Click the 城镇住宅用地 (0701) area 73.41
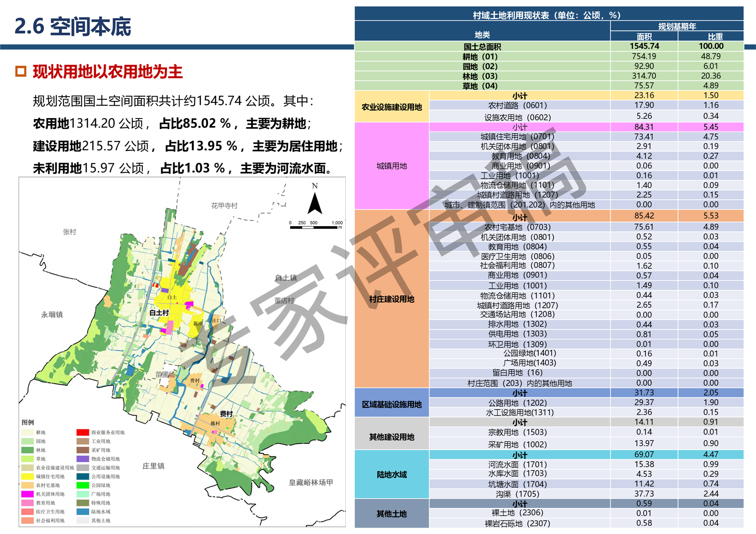Screen dimensions: 756x534 [x=644, y=137]
